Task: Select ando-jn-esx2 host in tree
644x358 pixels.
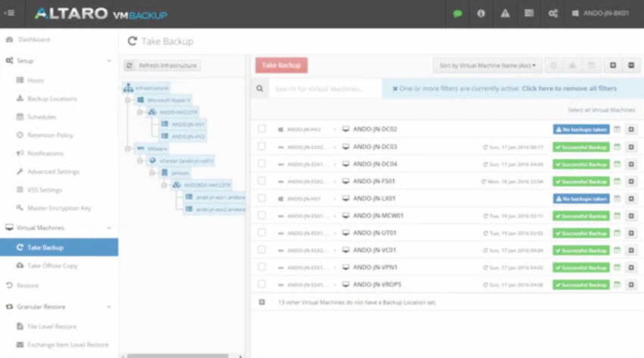Action: coord(214,209)
